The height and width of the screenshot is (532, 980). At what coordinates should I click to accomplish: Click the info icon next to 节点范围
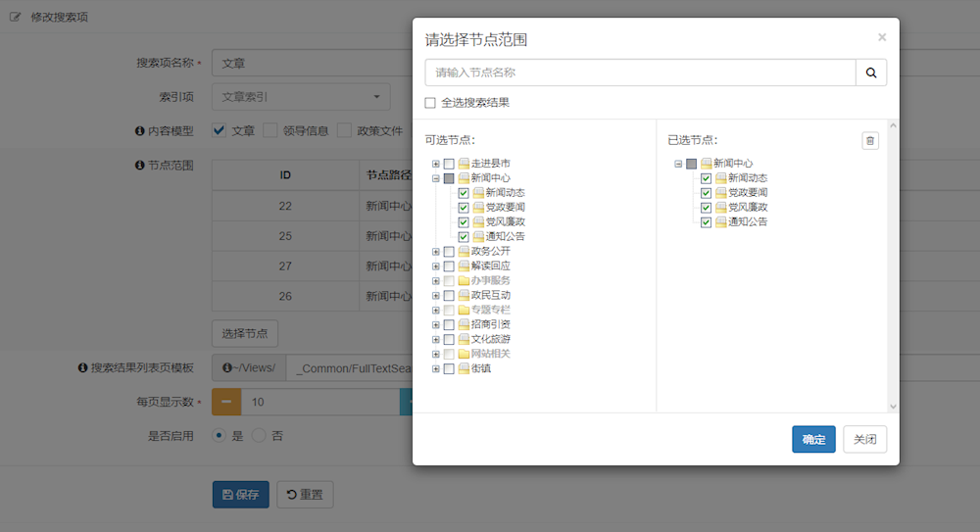pyautogui.click(x=140, y=165)
